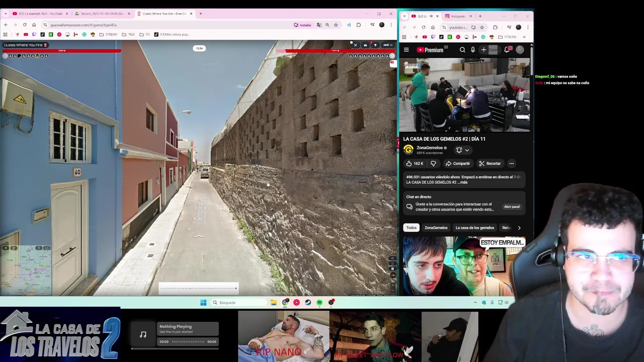644x362 pixels.
Task: Click game minimap to place guess
Action: click(x=26, y=270)
